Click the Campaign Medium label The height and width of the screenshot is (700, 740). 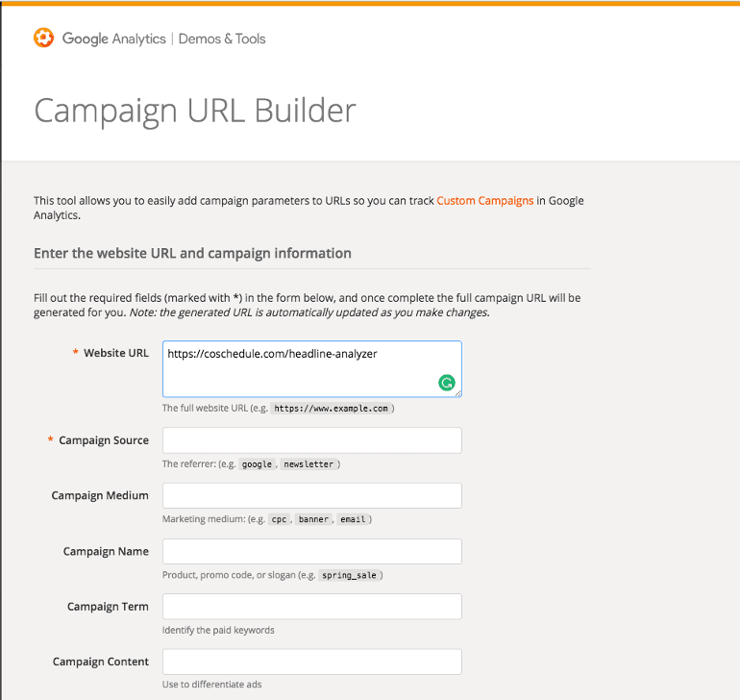[100, 495]
